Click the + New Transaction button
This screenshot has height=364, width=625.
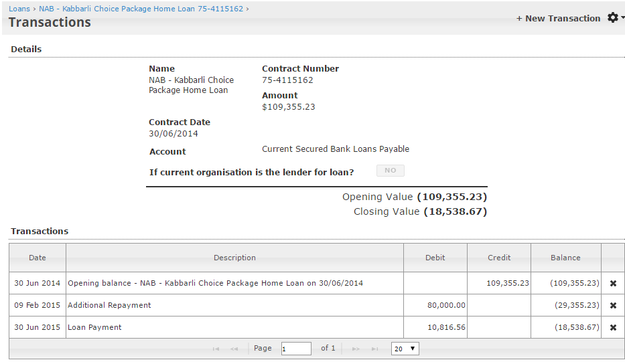(x=558, y=18)
